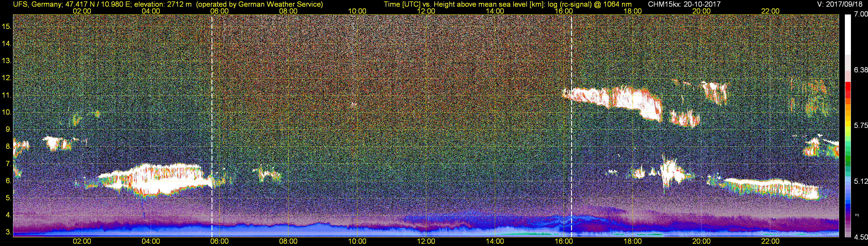Image resolution: width=868 pixels, height=246 pixels.
Task: Click "18:00" on the bottom time axis
Action: 632,241
